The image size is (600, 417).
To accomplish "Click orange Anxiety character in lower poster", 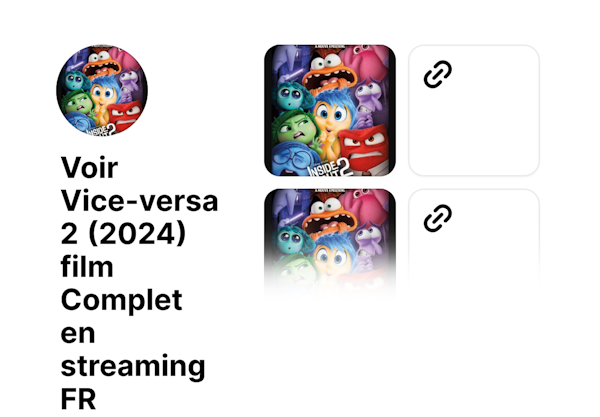I will pos(326,215).
